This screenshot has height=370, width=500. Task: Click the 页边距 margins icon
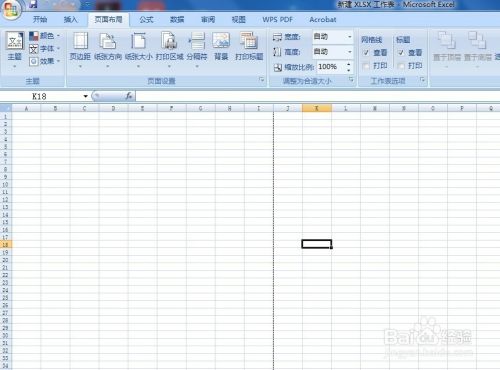coord(80,41)
